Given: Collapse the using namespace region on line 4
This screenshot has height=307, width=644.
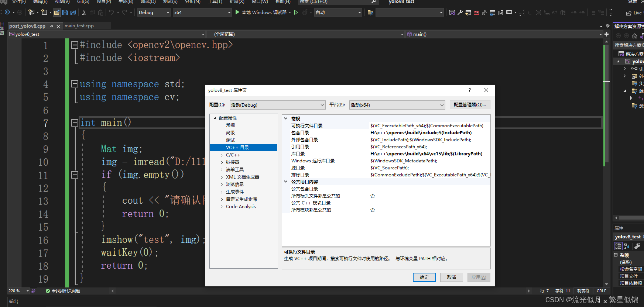Looking at the screenshot, I should (x=75, y=84).
